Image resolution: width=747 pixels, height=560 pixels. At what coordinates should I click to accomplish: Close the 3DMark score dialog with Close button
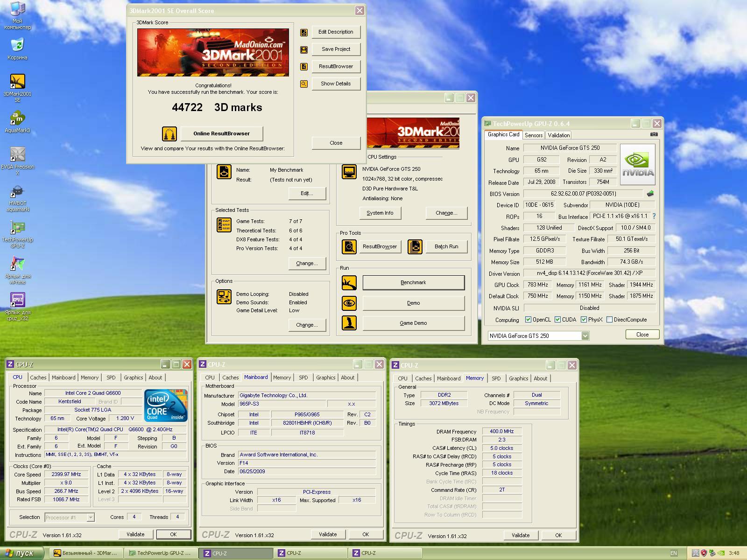click(x=336, y=143)
